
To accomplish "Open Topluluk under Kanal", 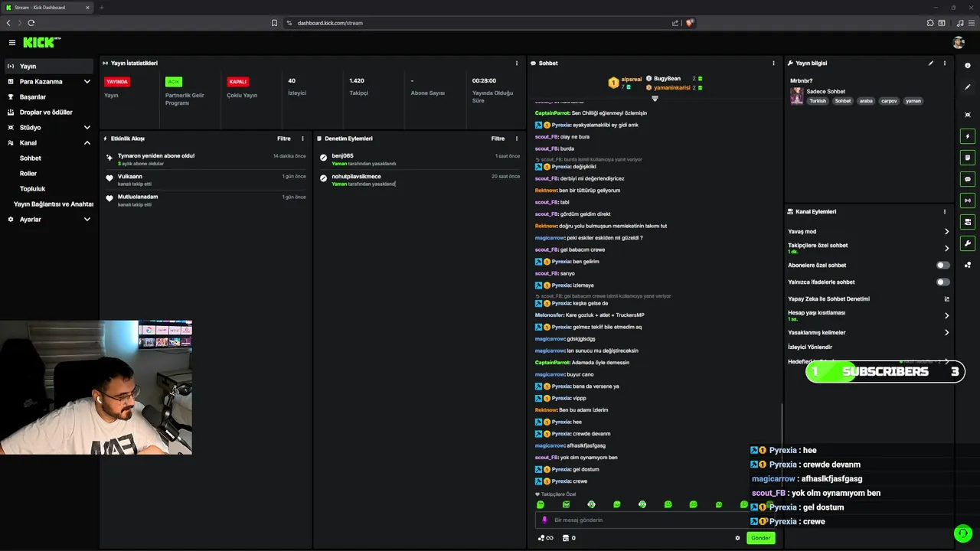I will coord(49,188).
